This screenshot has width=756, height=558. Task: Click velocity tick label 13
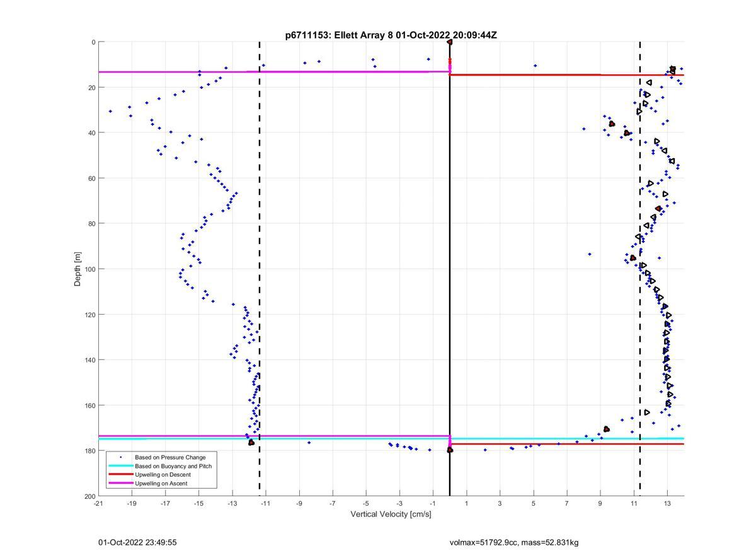pyautogui.click(x=667, y=504)
